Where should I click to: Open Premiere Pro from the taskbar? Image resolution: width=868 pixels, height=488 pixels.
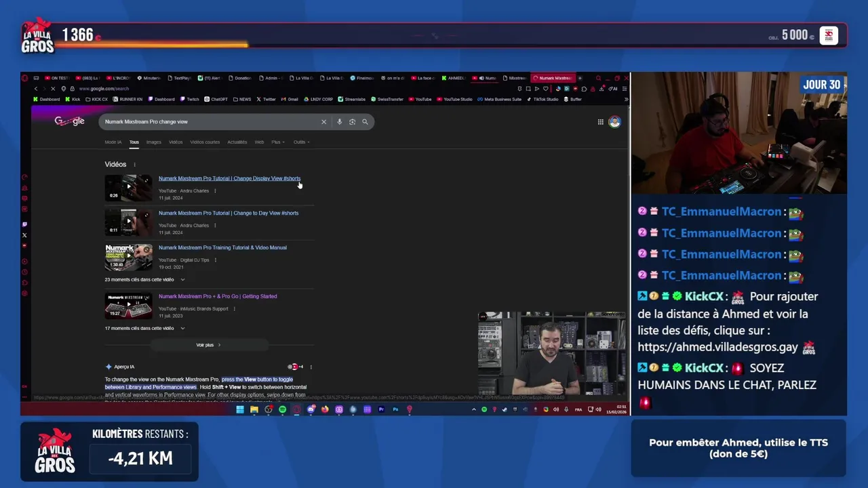point(381,409)
